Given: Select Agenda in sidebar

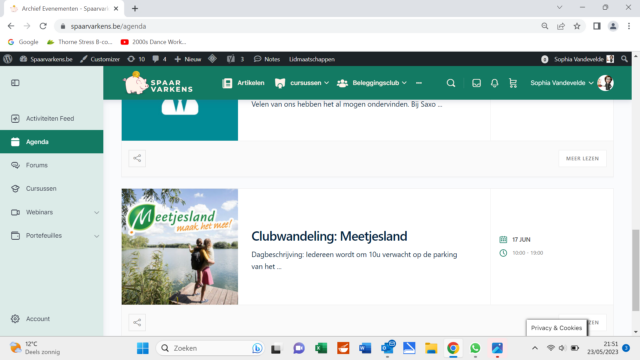Looking at the screenshot, I should 51,142.
